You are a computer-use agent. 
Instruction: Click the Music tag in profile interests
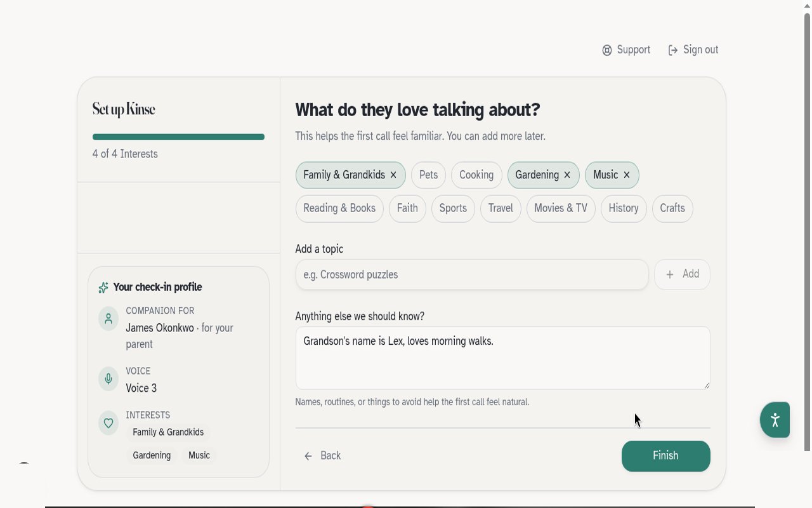[199, 456]
